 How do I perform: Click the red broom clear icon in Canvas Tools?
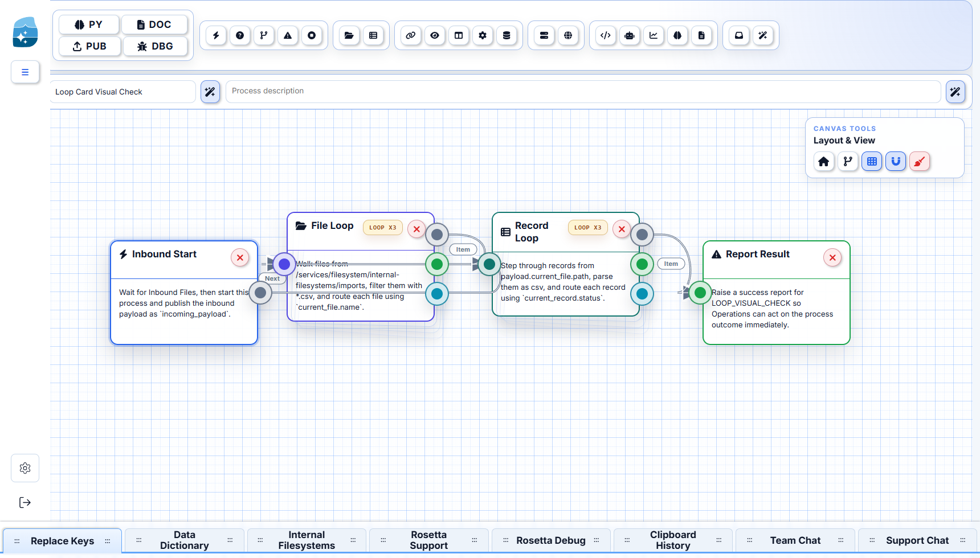pos(920,162)
